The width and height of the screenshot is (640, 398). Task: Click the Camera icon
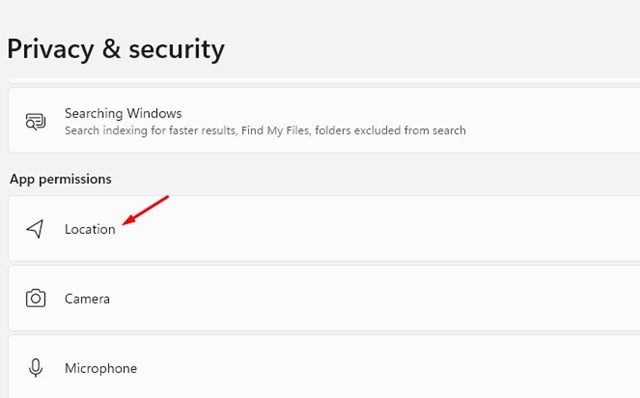(36, 298)
